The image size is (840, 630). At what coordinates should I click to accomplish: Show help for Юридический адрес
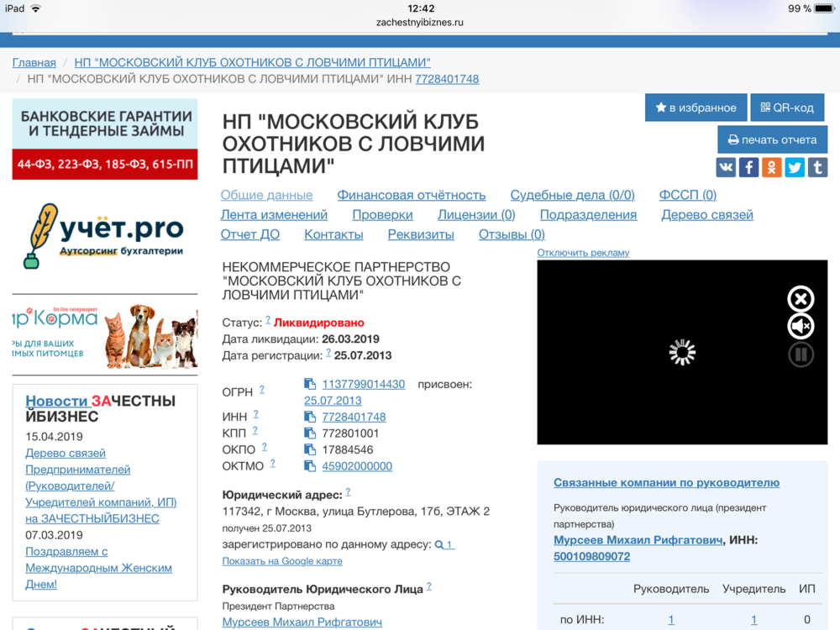348,492
